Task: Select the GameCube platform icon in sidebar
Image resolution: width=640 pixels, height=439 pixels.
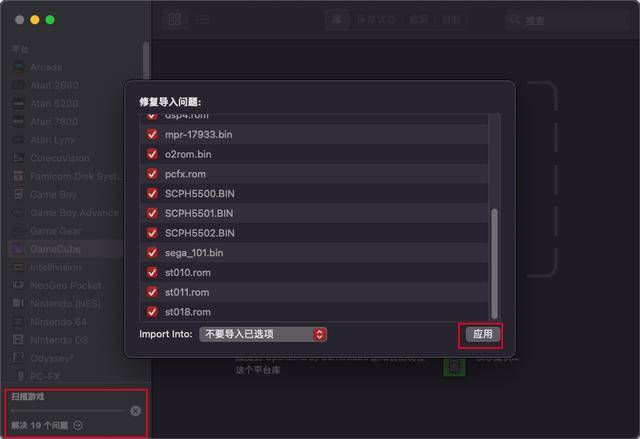Action: (x=18, y=249)
